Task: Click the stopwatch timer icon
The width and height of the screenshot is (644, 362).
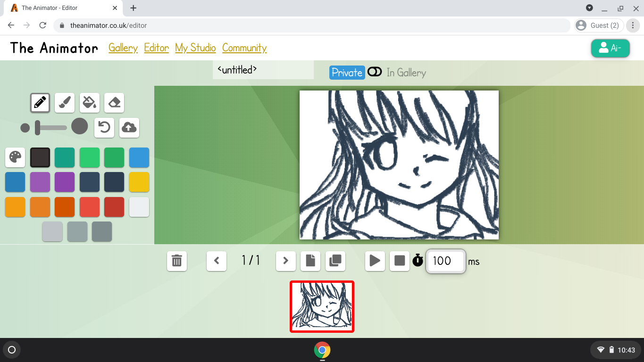Action: [418, 260]
